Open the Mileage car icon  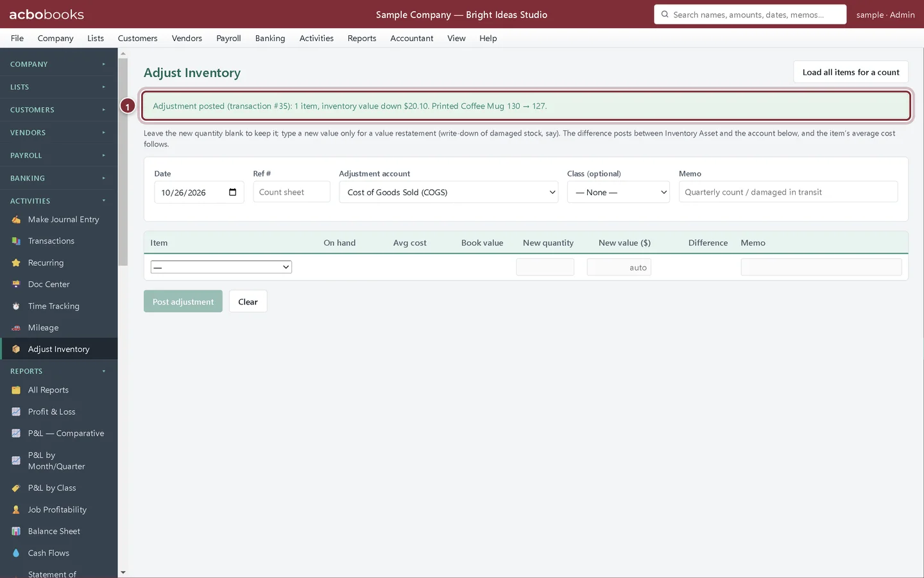coord(16,328)
